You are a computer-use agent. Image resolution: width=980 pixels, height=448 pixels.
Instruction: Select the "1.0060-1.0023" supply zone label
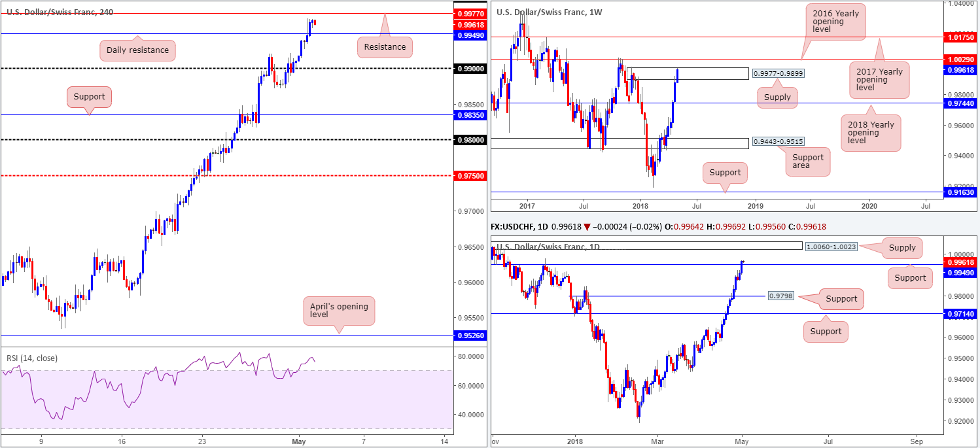click(831, 246)
